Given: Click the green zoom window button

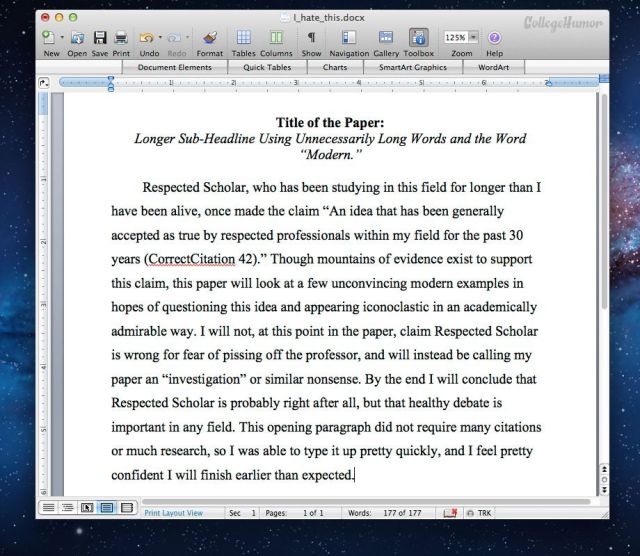Looking at the screenshot, I should click(x=73, y=17).
